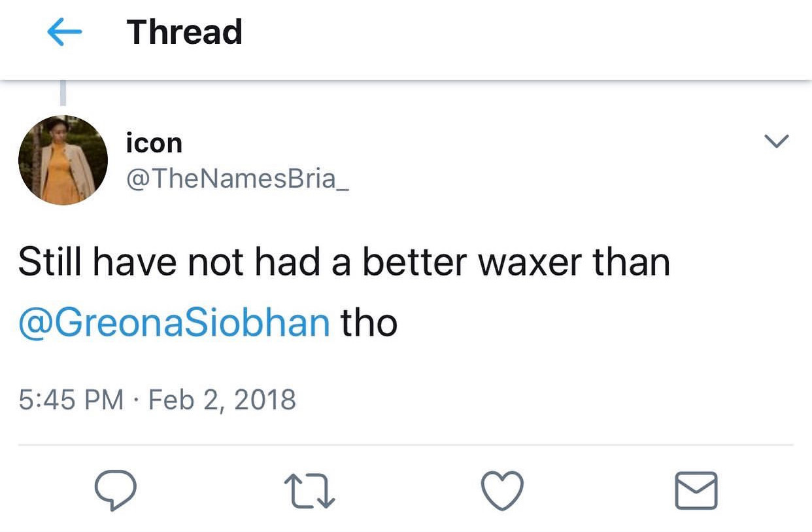Click the thread connector line above avatar
Viewport: 812px width, 532px height.
click(63, 93)
